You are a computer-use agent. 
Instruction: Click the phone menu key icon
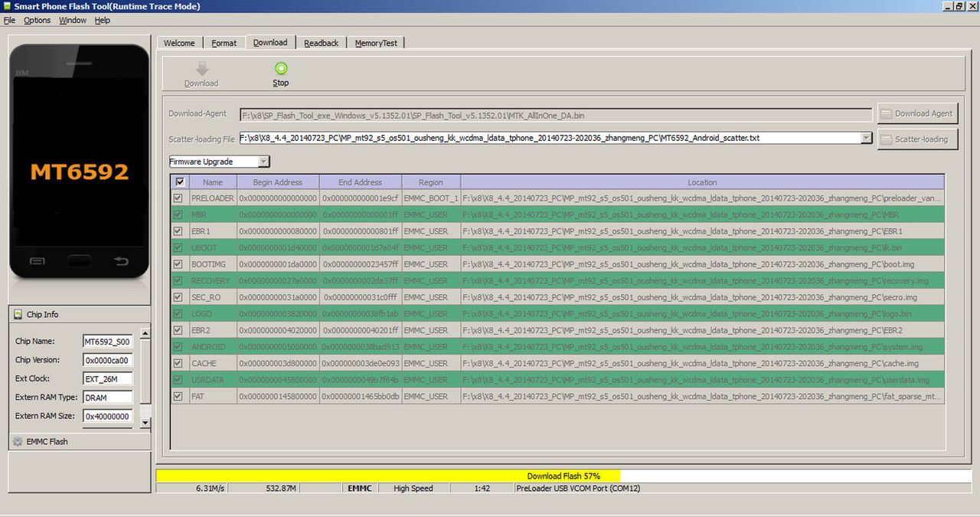click(38, 261)
